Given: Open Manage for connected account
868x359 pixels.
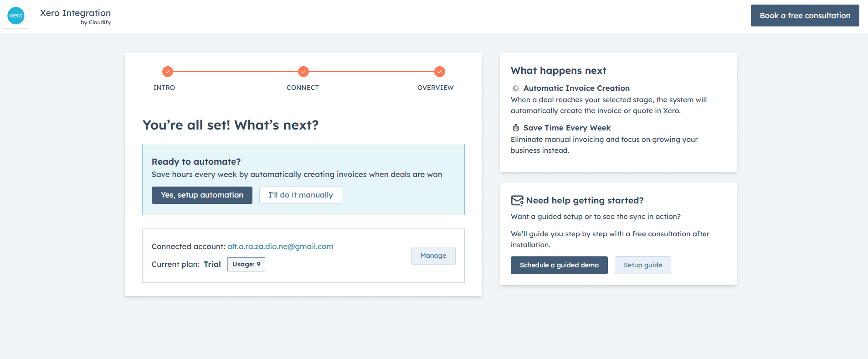Looking at the screenshot, I should coord(433,255).
